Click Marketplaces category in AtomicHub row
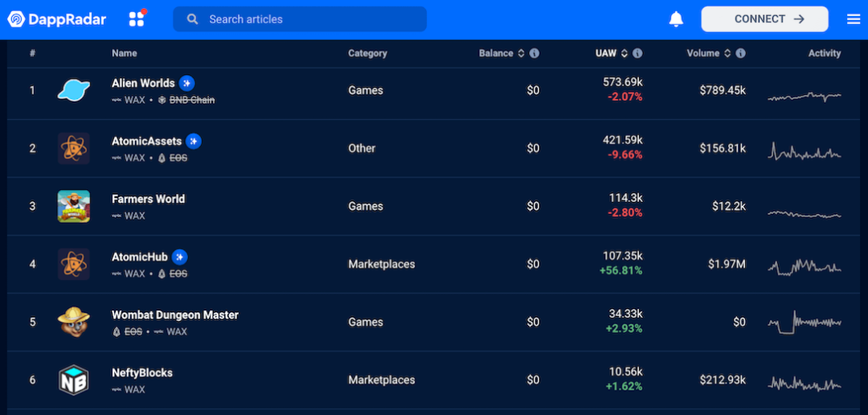Screen dimensions: 868x415 tap(382, 264)
